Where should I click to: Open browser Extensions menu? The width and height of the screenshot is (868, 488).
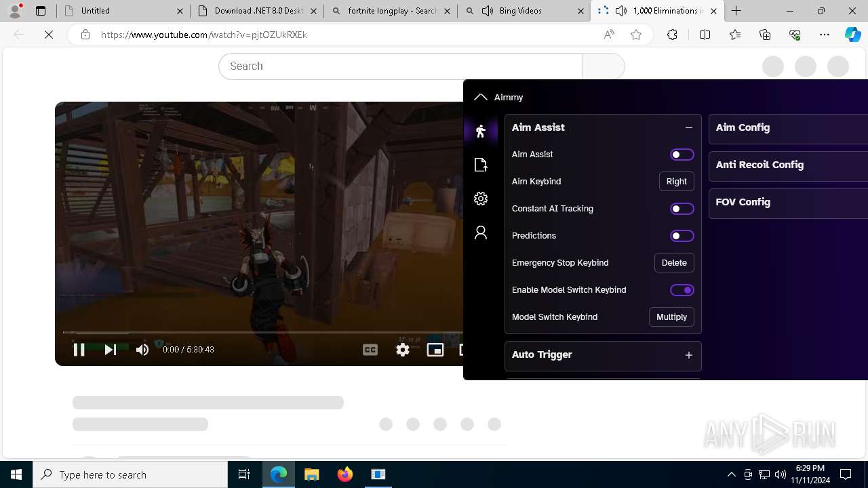point(672,35)
